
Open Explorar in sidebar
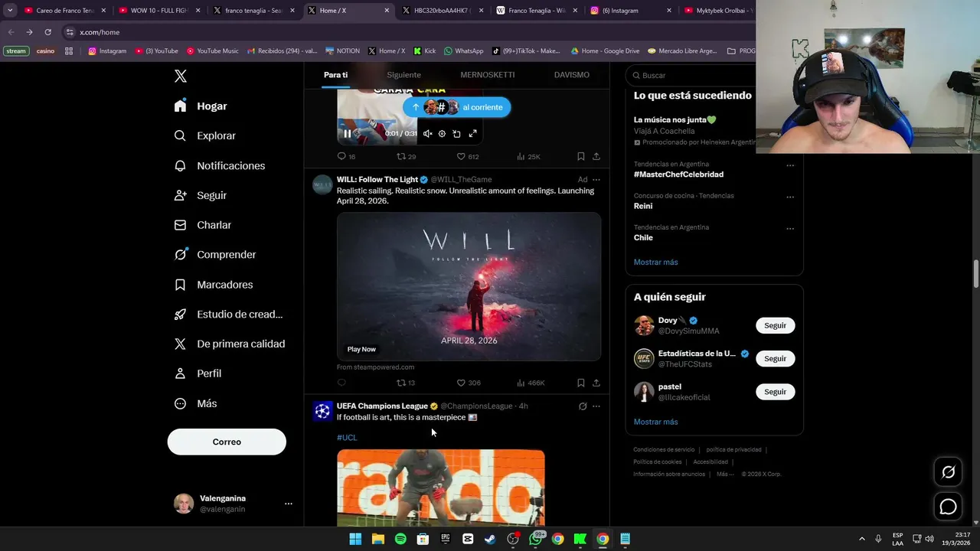(204, 135)
